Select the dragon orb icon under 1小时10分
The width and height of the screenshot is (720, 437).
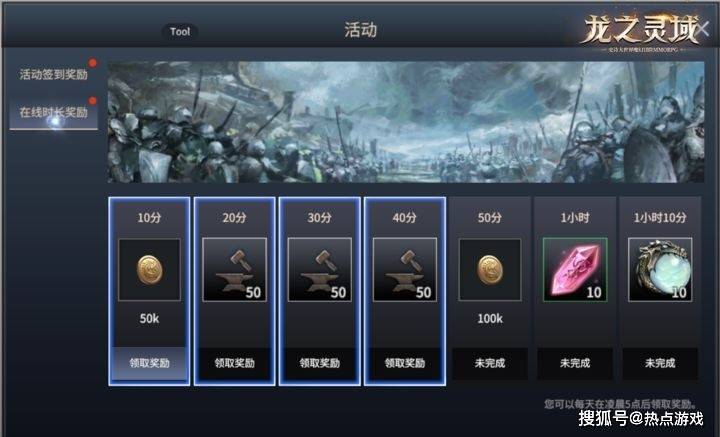[660, 269]
